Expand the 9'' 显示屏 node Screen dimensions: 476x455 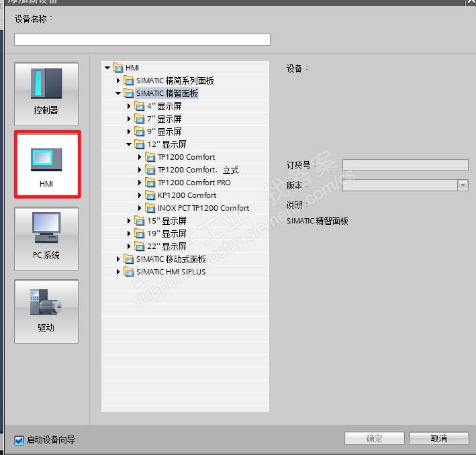tap(129, 132)
